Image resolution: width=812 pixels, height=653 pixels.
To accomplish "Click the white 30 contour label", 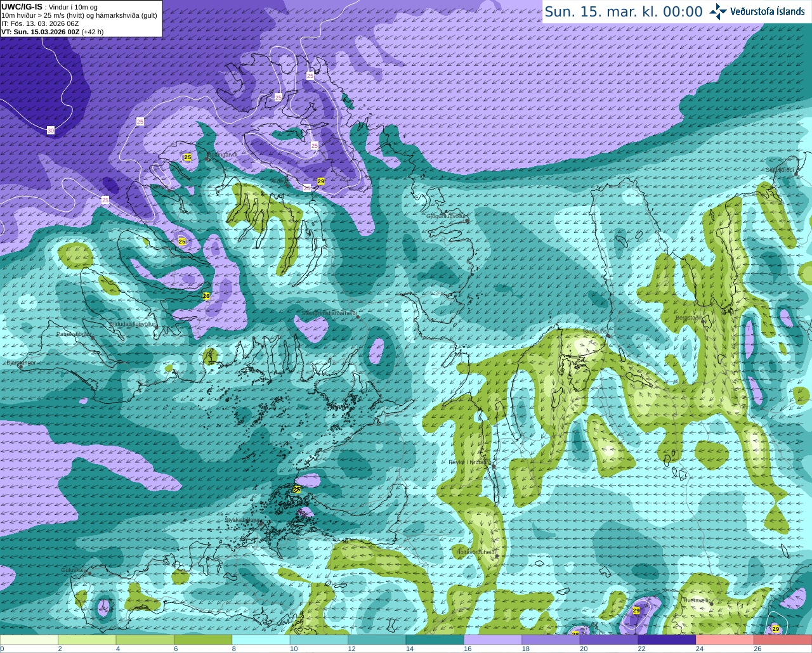I will (51, 131).
